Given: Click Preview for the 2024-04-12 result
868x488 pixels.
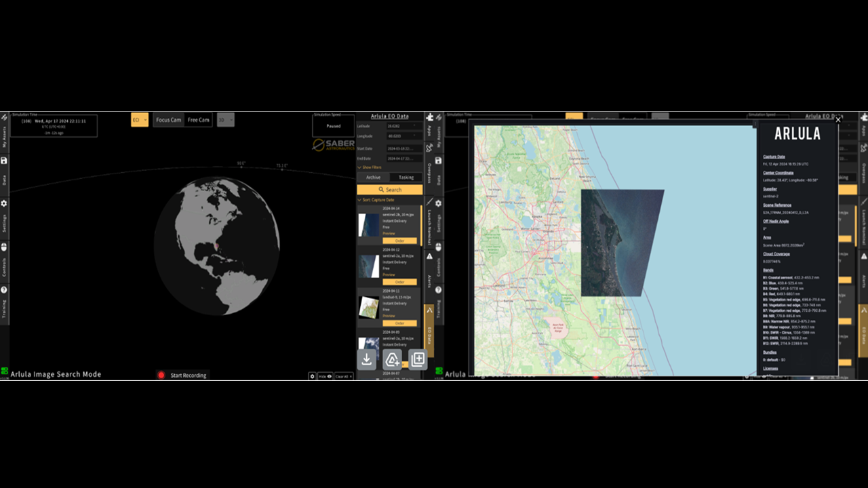Looking at the screenshot, I should pos(389,274).
